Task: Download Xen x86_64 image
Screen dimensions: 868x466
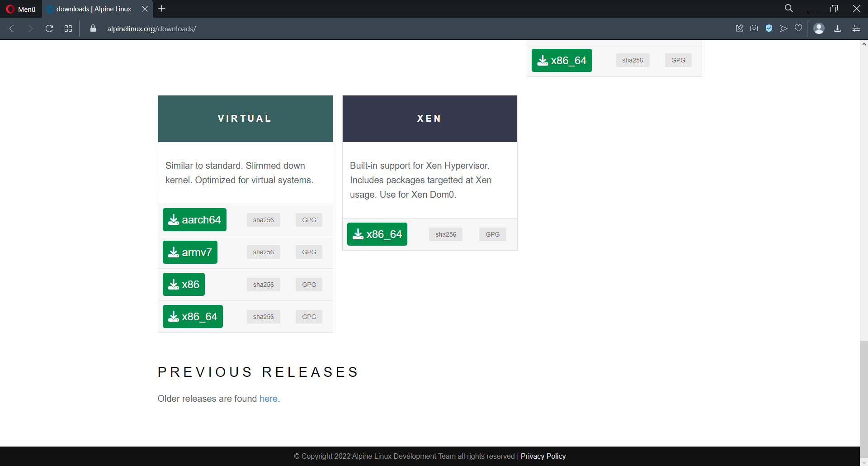Action: pyautogui.click(x=377, y=234)
